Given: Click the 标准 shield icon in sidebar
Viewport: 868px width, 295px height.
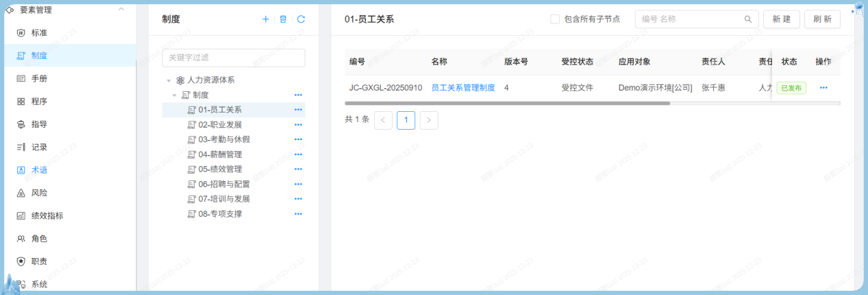Looking at the screenshot, I should coord(21,32).
